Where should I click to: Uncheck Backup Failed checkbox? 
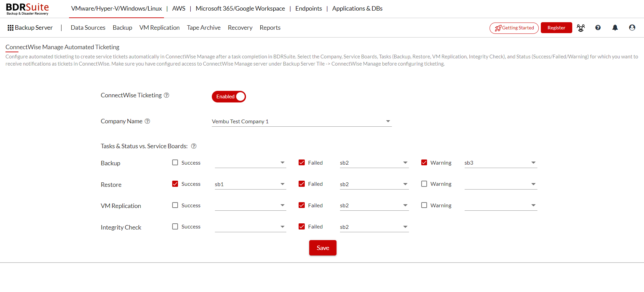302,163
